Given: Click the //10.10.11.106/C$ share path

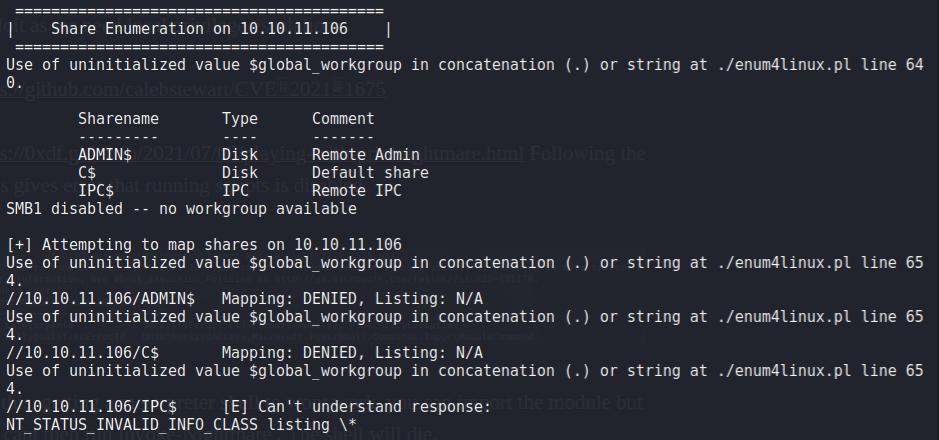Looking at the screenshot, I should pyautogui.click(x=82, y=353).
